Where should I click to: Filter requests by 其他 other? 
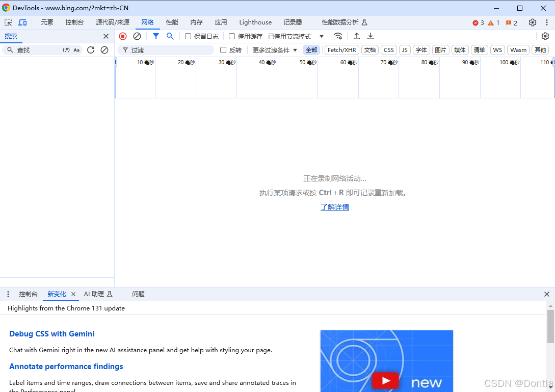pos(540,50)
